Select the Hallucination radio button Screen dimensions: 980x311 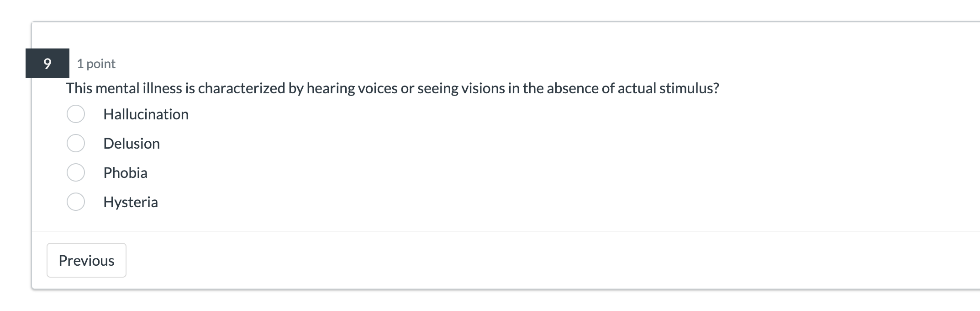[76, 114]
